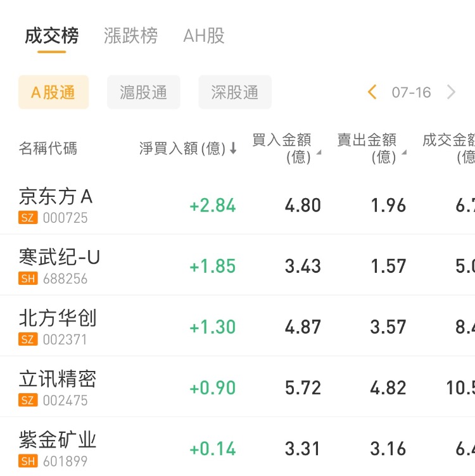Switch to the 滬股通 filter
The height and width of the screenshot is (476, 475).
coord(144,92)
